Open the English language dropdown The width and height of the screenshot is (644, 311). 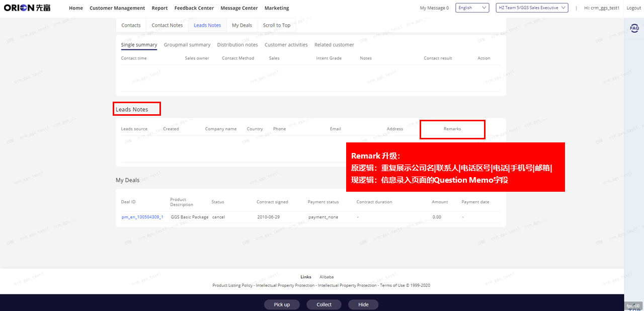(x=472, y=8)
